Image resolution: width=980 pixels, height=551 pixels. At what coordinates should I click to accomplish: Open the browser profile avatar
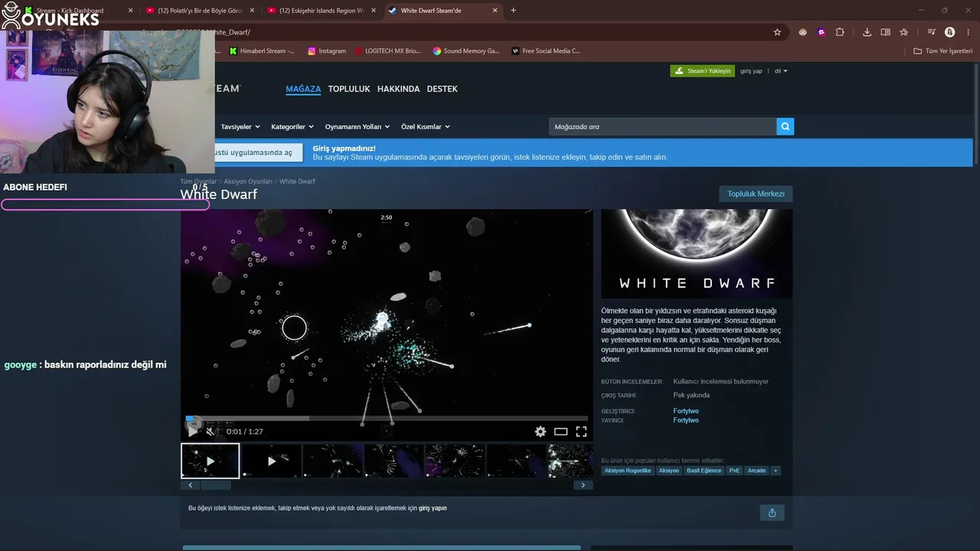[x=950, y=32]
